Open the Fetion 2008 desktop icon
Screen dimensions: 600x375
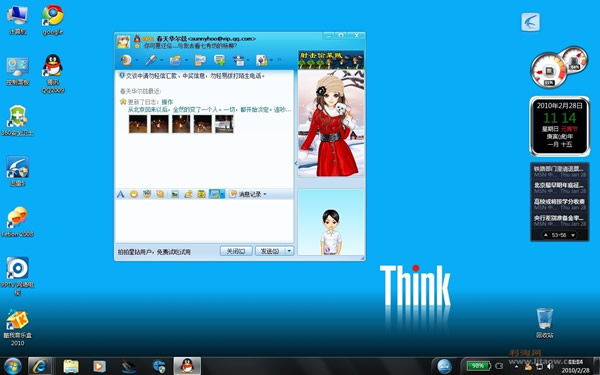pyautogui.click(x=17, y=222)
